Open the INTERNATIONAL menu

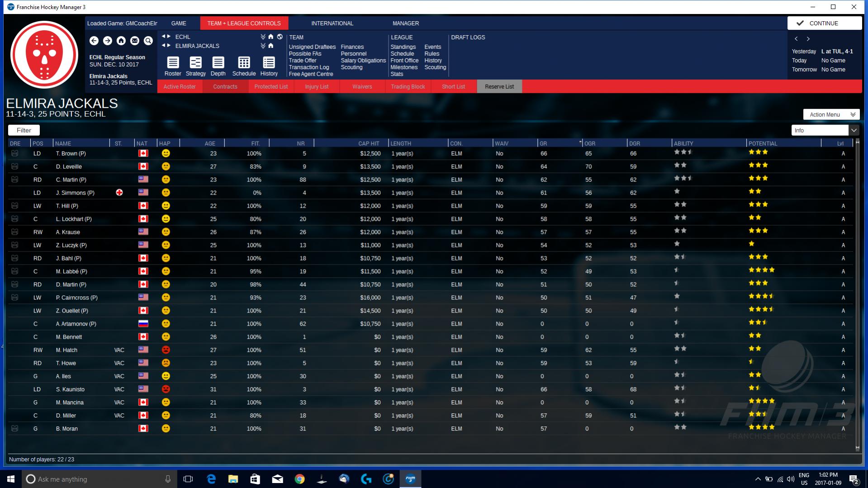[x=332, y=23]
